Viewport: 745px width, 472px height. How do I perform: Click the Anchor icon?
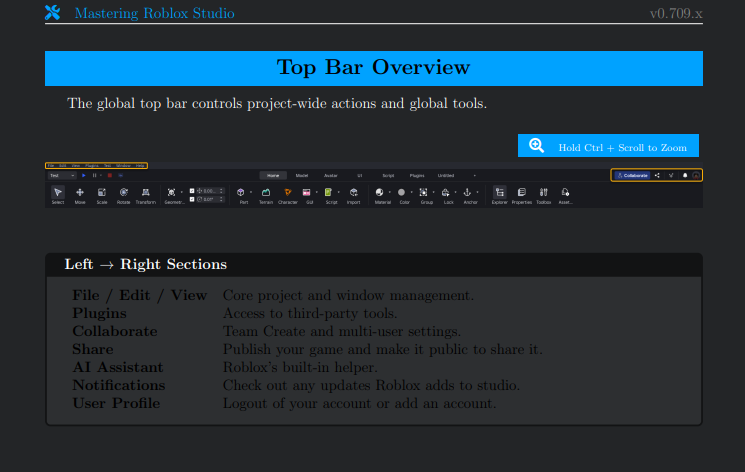(x=467, y=192)
